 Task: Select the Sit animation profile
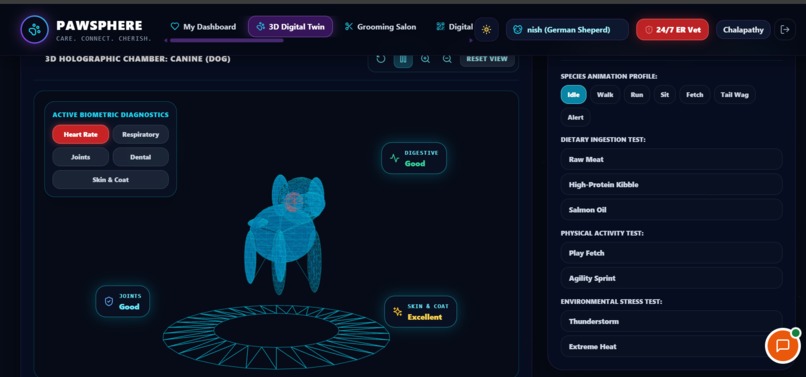pos(665,95)
